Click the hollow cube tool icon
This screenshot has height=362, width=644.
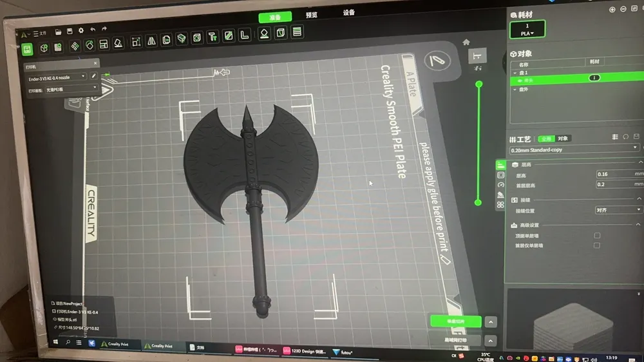pyautogui.click(x=197, y=38)
